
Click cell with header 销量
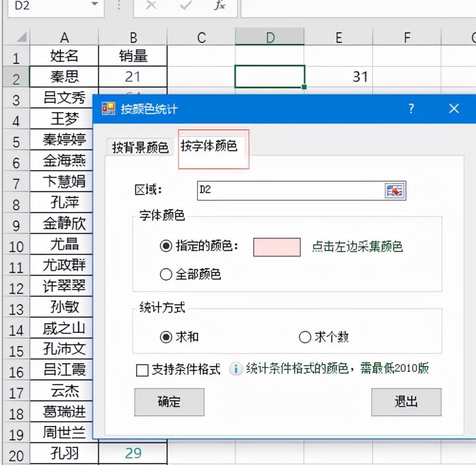click(x=133, y=55)
